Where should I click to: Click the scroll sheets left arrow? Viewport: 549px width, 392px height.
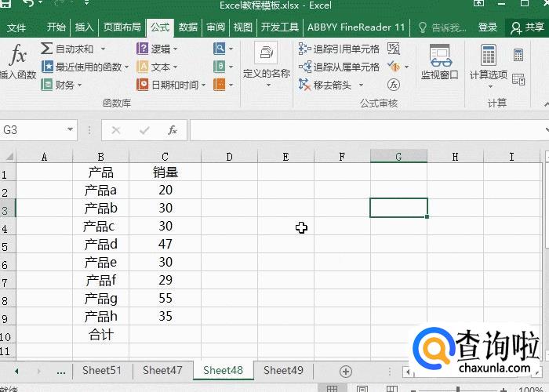click(x=16, y=371)
